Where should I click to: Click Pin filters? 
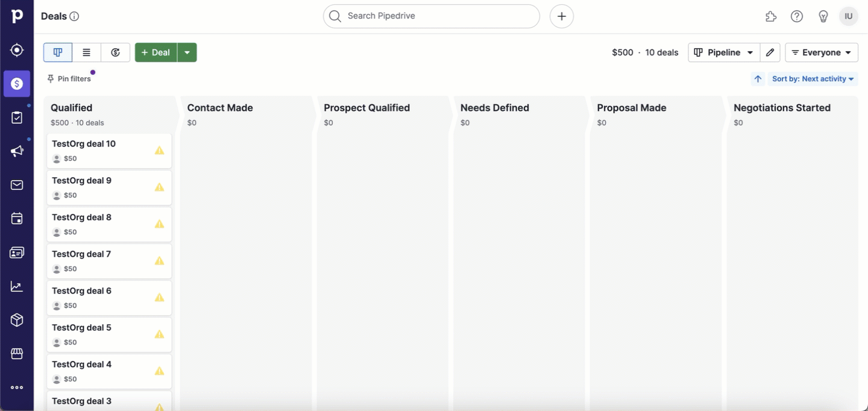tap(69, 79)
